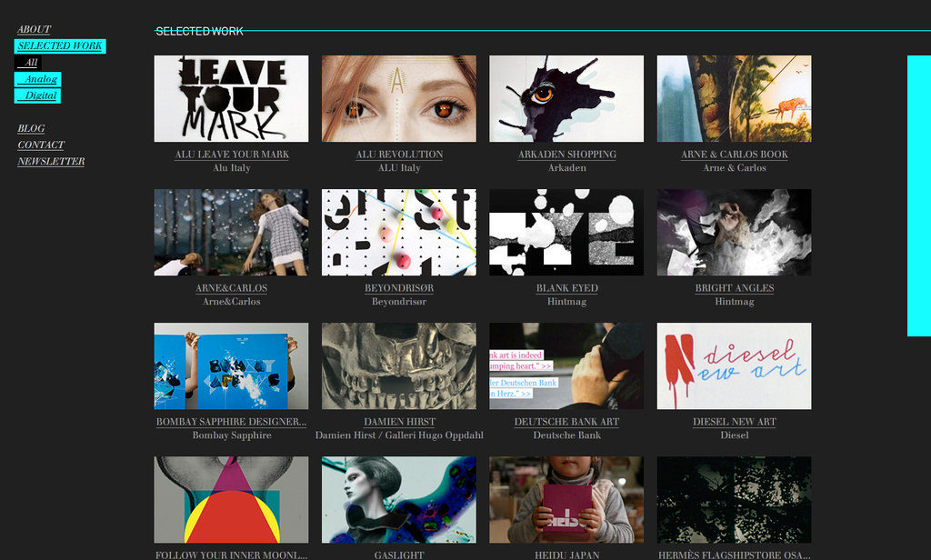This screenshot has height=560, width=931.
Task: Click the GASLIGHT title link
Action: click(x=399, y=555)
